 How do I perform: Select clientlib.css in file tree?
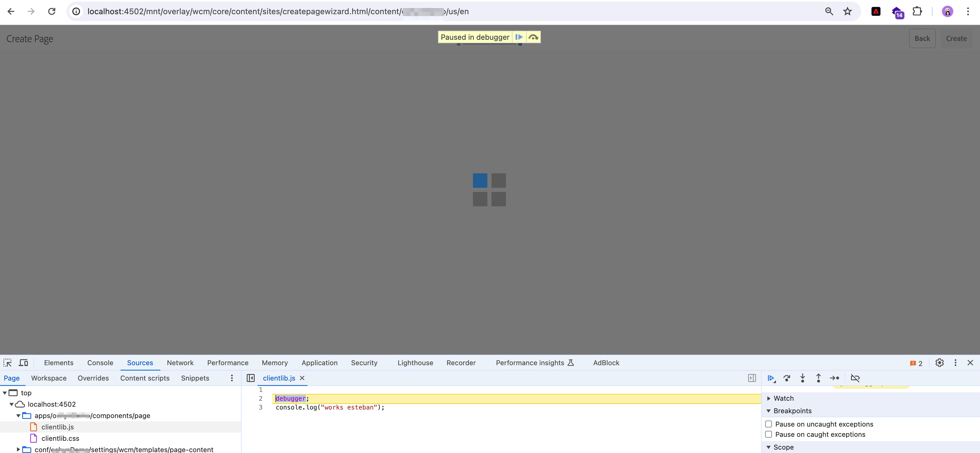tap(60, 439)
